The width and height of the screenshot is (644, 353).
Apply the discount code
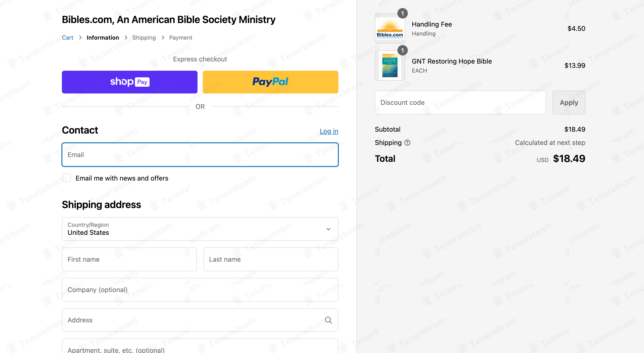coord(569,102)
